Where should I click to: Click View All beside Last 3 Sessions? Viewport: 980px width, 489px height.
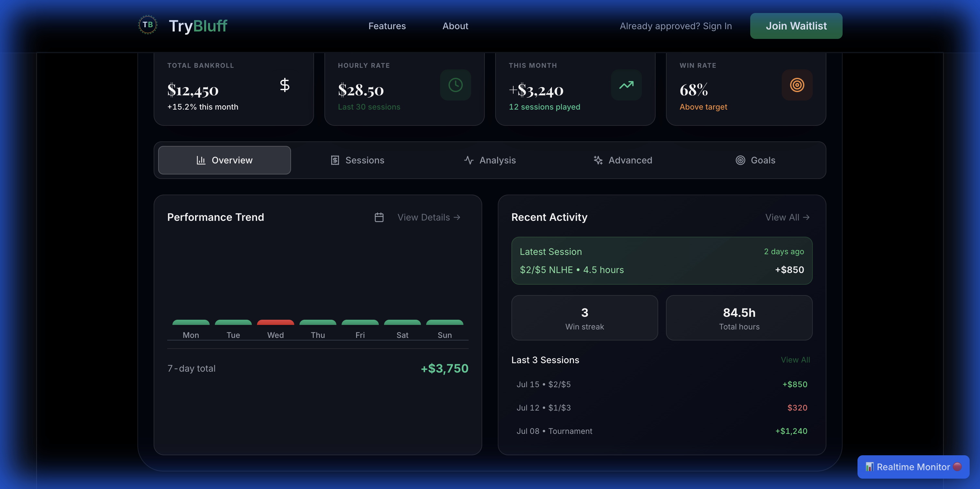795,360
